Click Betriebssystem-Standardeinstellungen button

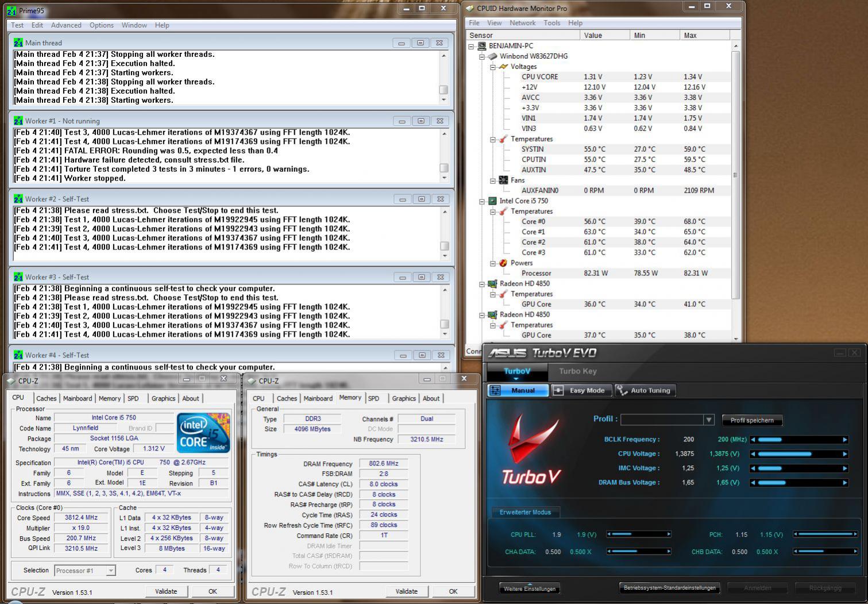(x=670, y=588)
